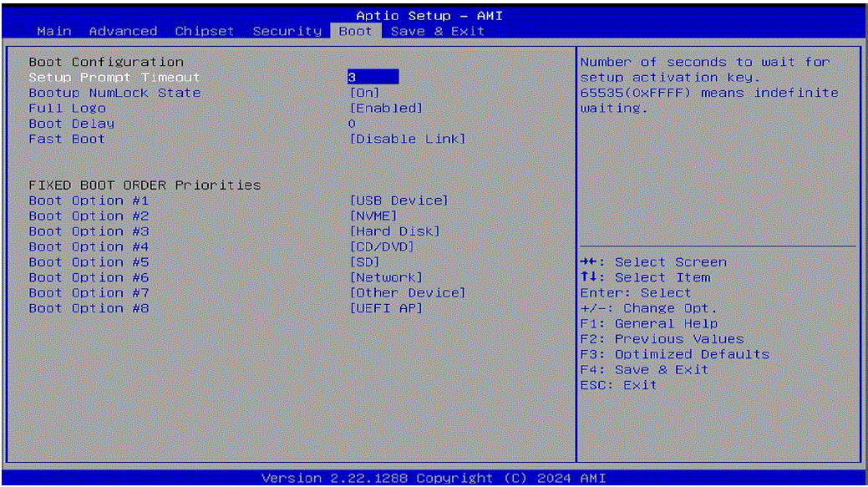Click the Setup Prompt Timeout value field
The width and height of the screenshot is (868, 487).
coord(373,78)
